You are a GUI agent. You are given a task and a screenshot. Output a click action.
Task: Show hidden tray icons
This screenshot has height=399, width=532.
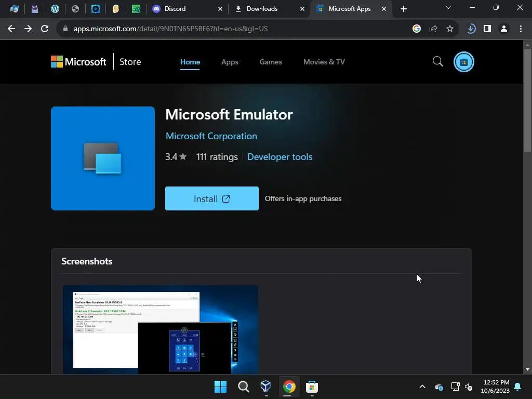click(422, 387)
